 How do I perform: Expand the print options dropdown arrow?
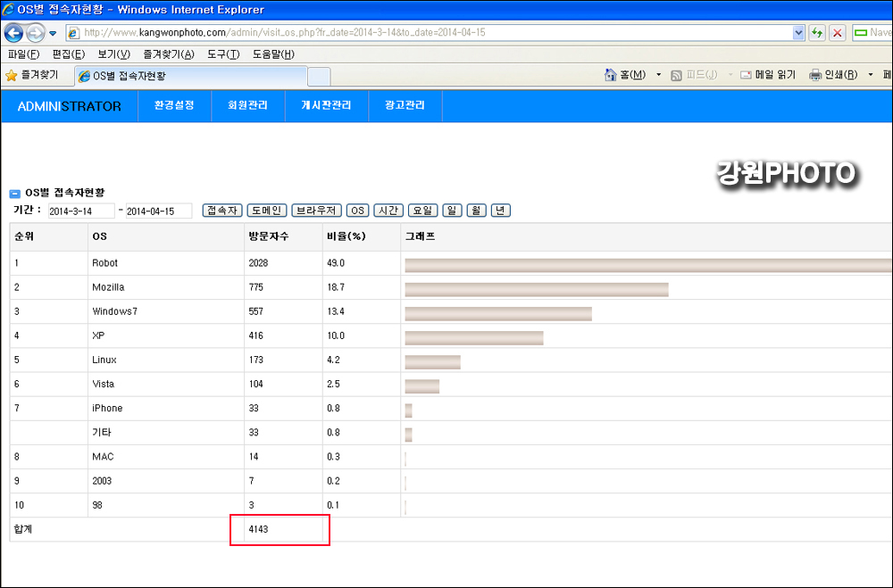[x=870, y=75]
